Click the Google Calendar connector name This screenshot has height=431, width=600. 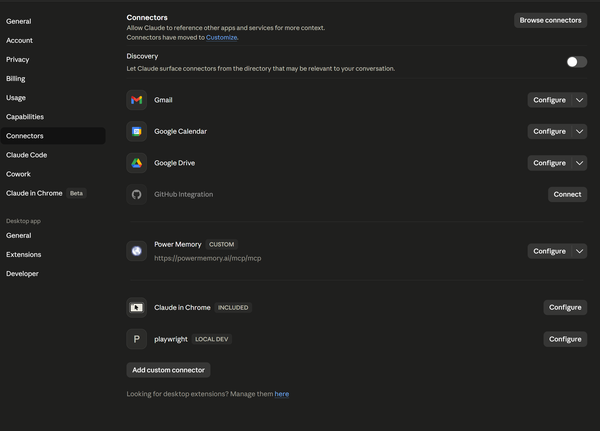pyautogui.click(x=180, y=131)
